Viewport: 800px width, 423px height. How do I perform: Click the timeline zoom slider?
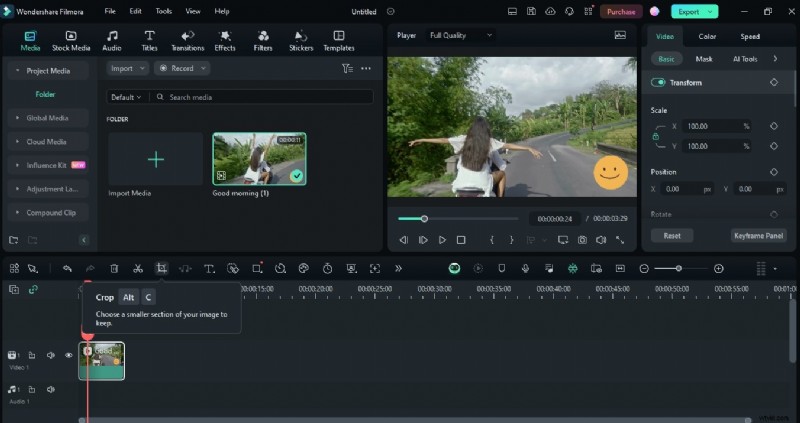coord(680,268)
